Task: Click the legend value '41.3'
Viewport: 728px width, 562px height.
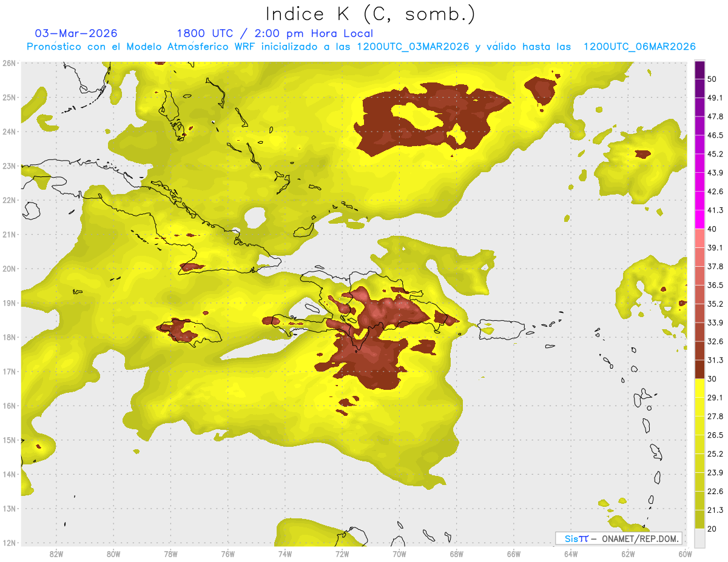Action: pos(715,210)
